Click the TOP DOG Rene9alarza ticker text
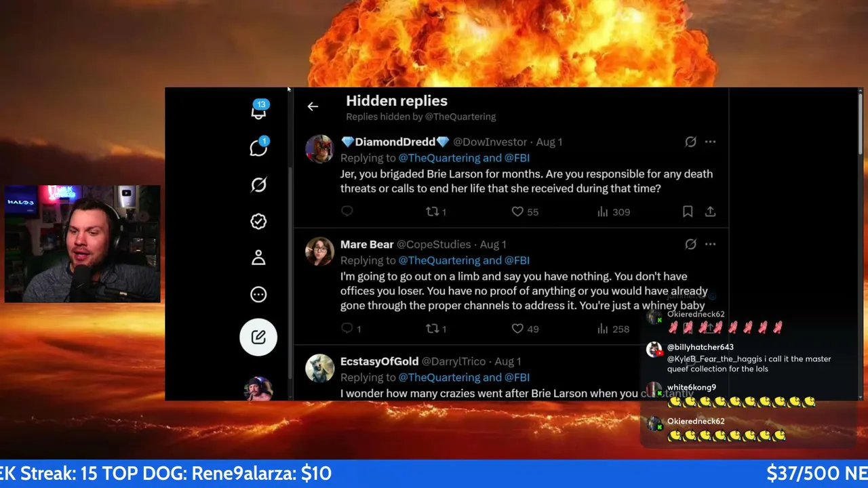This screenshot has width=868, height=488. (x=217, y=473)
